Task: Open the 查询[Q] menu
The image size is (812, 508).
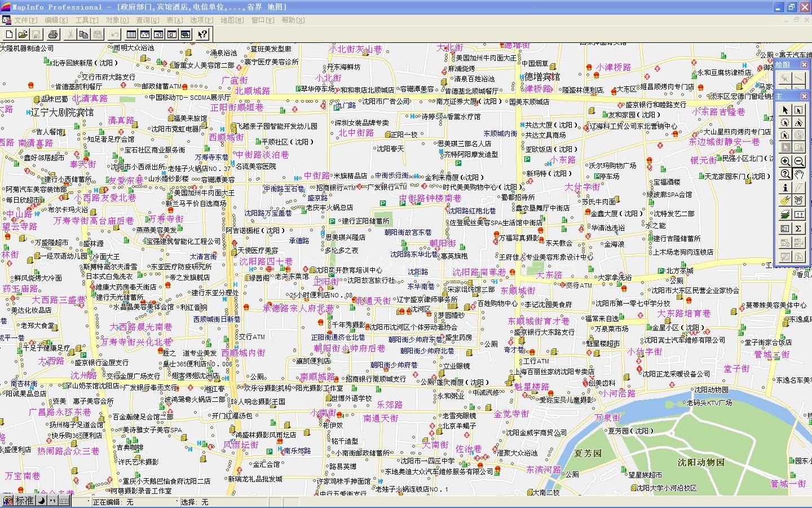Action: click(147, 20)
